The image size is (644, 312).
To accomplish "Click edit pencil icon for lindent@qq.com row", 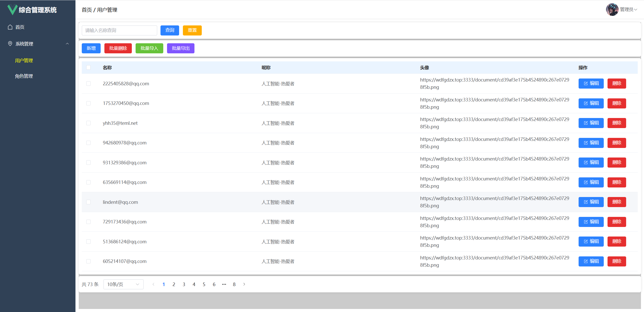I will tap(586, 202).
